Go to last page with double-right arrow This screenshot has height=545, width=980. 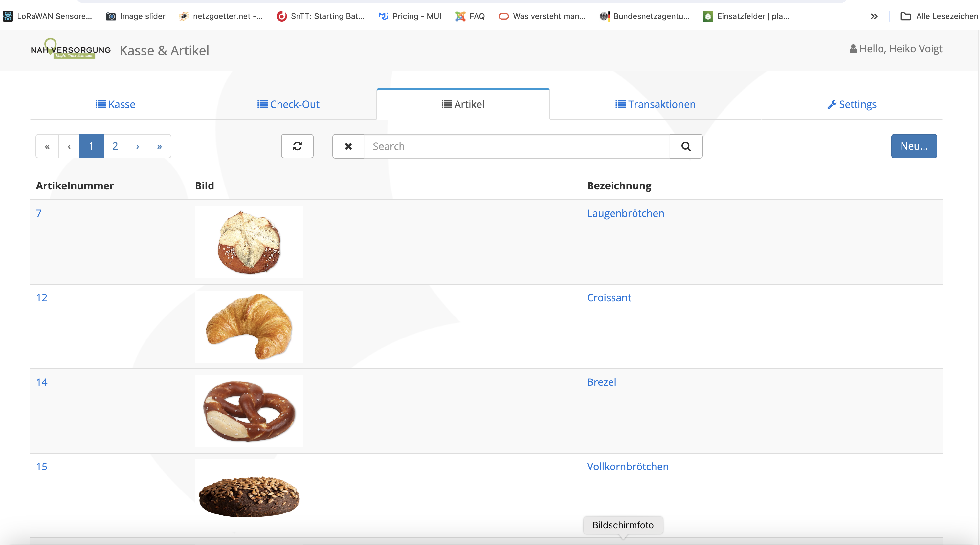pyautogui.click(x=159, y=146)
